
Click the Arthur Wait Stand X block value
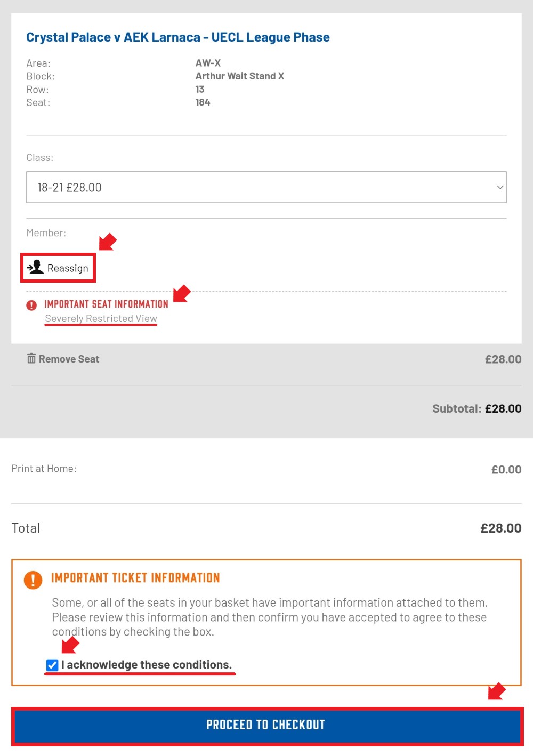pyautogui.click(x=240, y=76)
